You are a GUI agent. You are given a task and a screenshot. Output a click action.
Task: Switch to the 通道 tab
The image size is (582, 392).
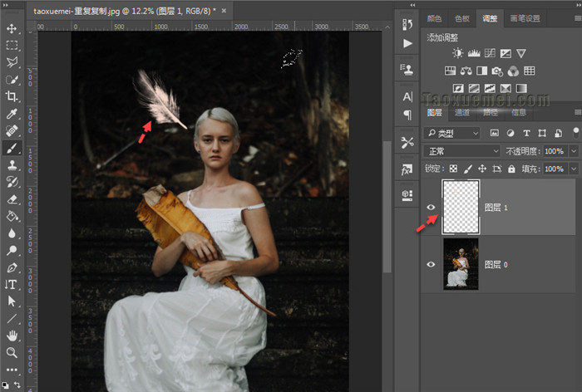click(x=462, y=112)
